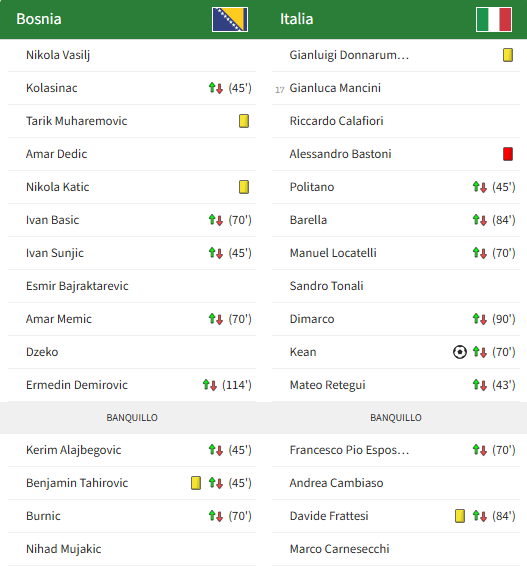Click Nikola Katic's yellow card icon
This screenshot has width=527, height=572.
(244, 187)
